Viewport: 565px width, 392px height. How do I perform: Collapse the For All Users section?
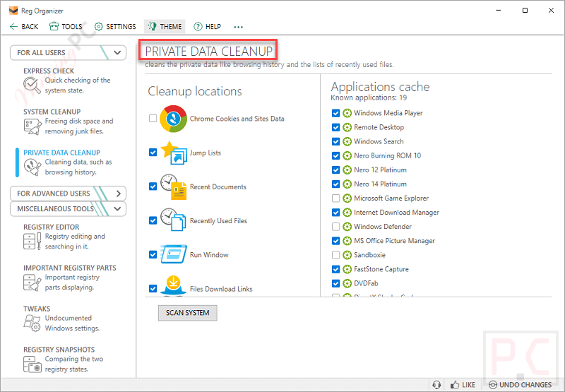coord(117,52)
